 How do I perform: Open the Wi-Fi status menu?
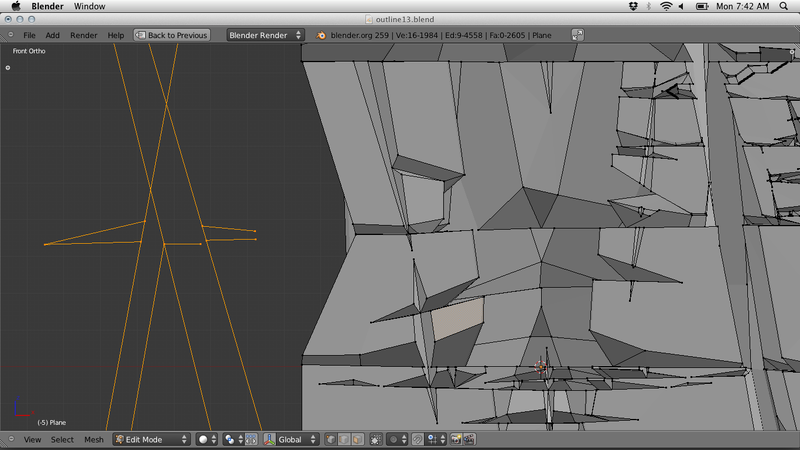666,6
